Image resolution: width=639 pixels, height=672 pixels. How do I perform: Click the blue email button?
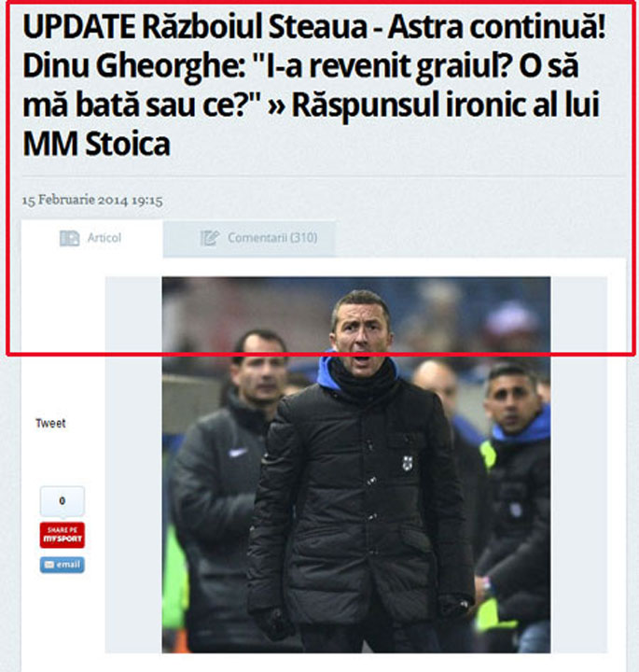pos(63,565)
